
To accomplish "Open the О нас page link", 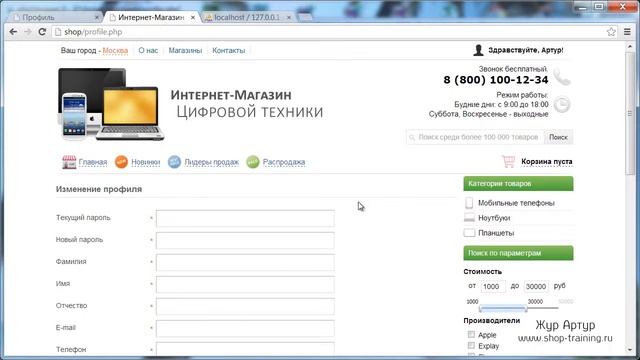I will pyautogui.click(x=148, y=51).
